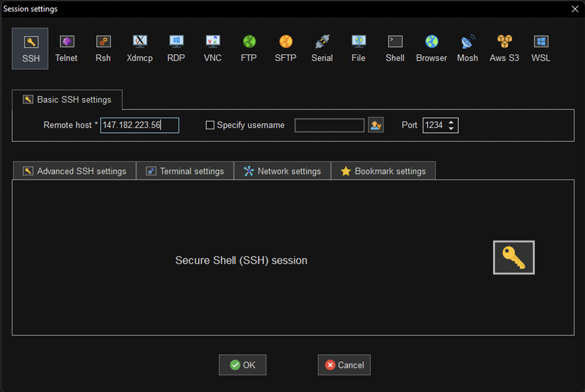Viewport: 585px width, 392px height.
Task: Pick the Mosh session type
Action: 468,49
